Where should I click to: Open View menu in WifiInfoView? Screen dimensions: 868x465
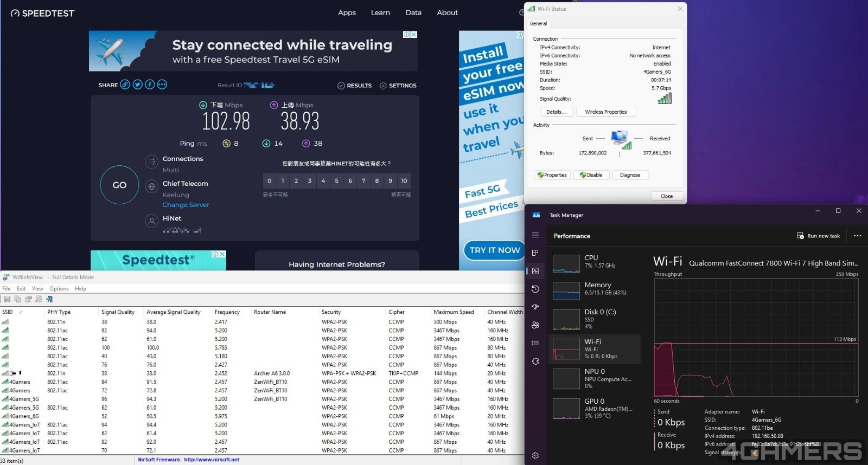point(37,289)
